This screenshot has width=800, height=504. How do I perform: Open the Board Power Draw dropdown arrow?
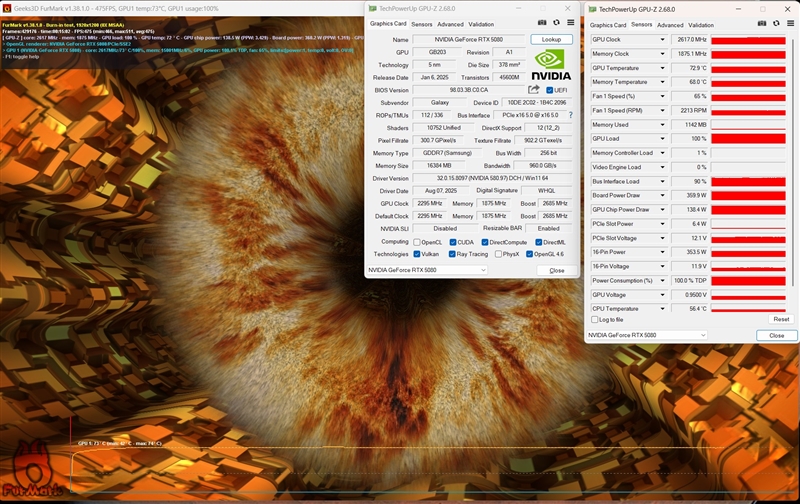pyautogui.click(x=662, y=195)
